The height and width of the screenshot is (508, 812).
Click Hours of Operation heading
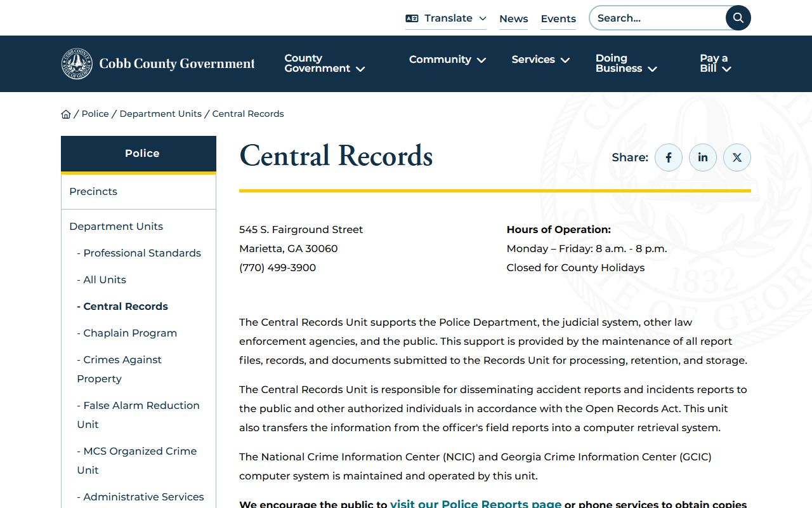click(559, 229)
